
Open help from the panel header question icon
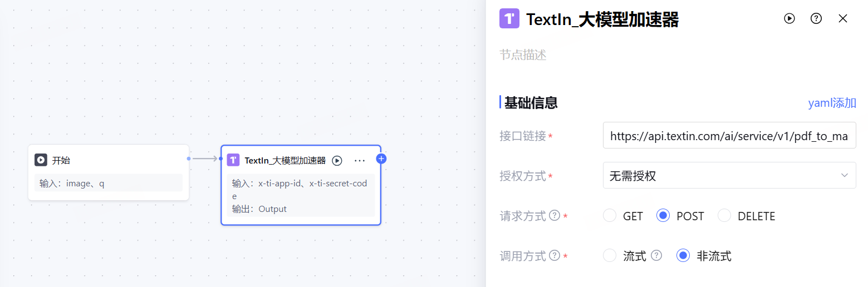pyautogui.click(x=816, y=18)
